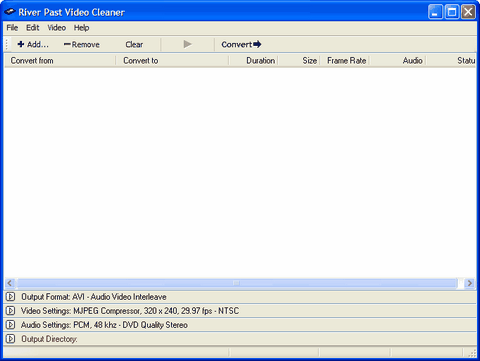
Task: Open the File menu
Action: click(x=12, y=28)
